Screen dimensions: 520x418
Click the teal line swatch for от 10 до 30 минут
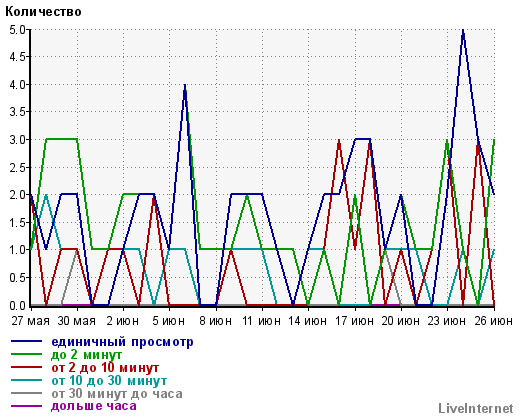coord(26,380)
